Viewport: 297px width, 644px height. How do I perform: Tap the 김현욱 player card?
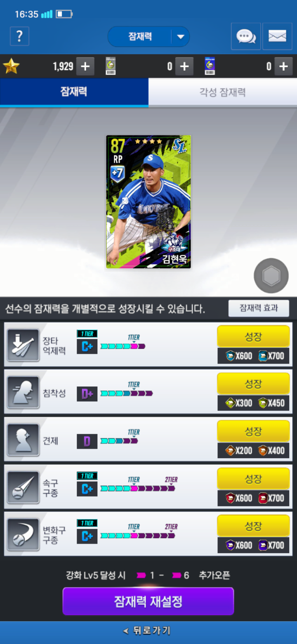pos(148,201)
